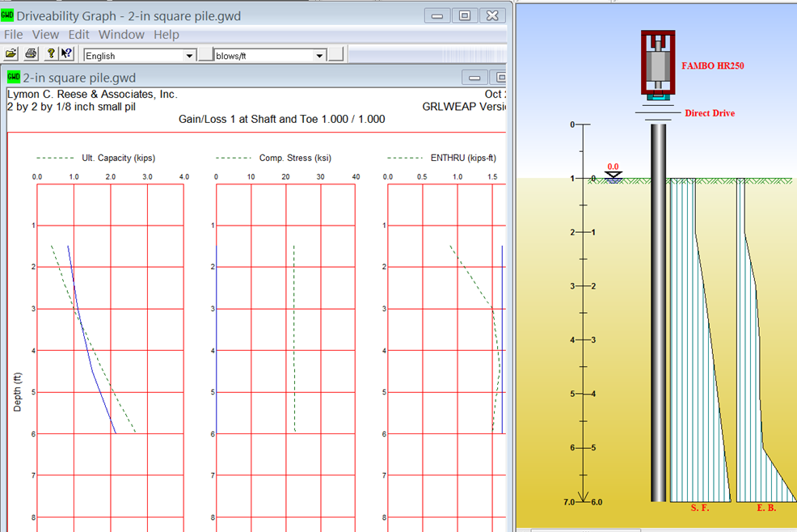This screenshot has height=532, width=797.
Task: Minimize the 2-in square pile.gwd child window
Action: point(474,78)
